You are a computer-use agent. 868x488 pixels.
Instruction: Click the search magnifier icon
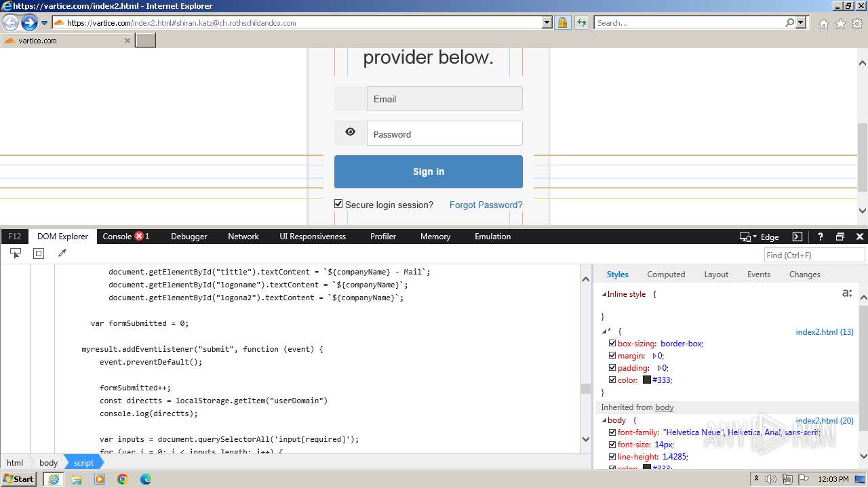(789, 22)
